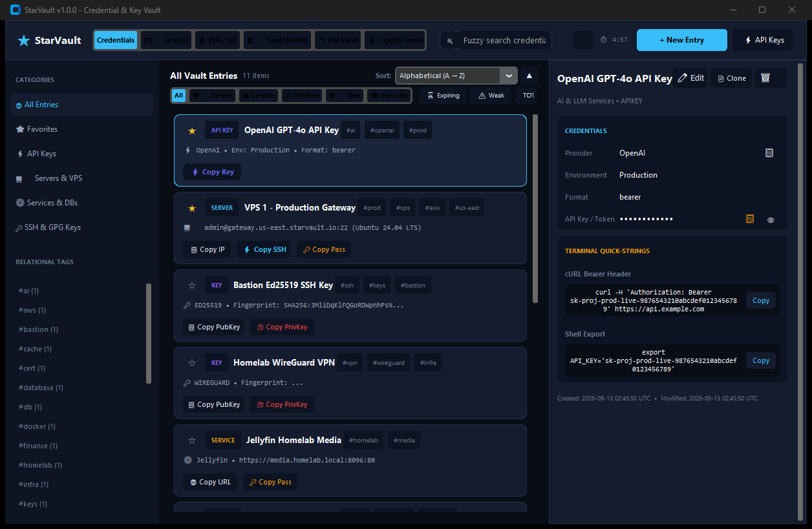Toggle the sort direction arrow
The height and width of the screenshot is (529, 812).
pyautogui.click(x=529, y=76)
